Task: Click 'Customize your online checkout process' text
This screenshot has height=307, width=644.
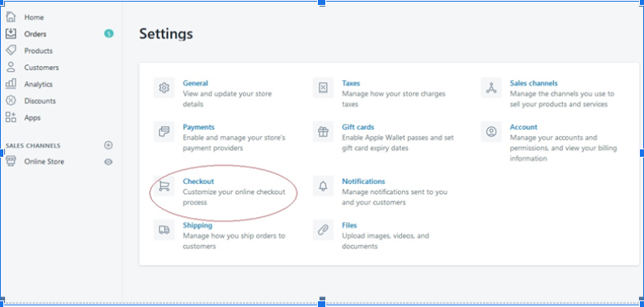Action: pyautogui.click(x=234, y=197)
